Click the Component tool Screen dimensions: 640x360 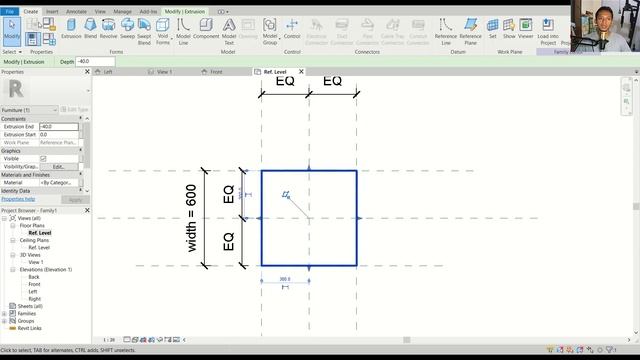click(206, 29)
